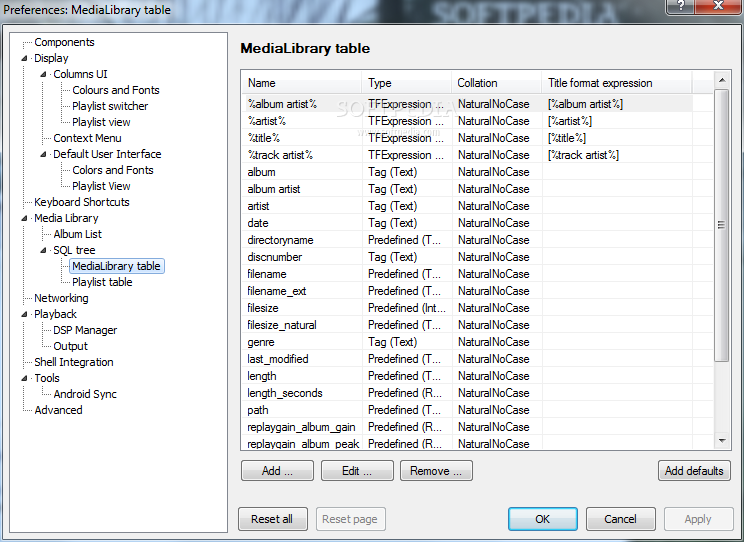Image resolution: width=744 pixels, height=542 pixels.
Task: Select the replaygain_album_gain row
Action: pos(467,427)
